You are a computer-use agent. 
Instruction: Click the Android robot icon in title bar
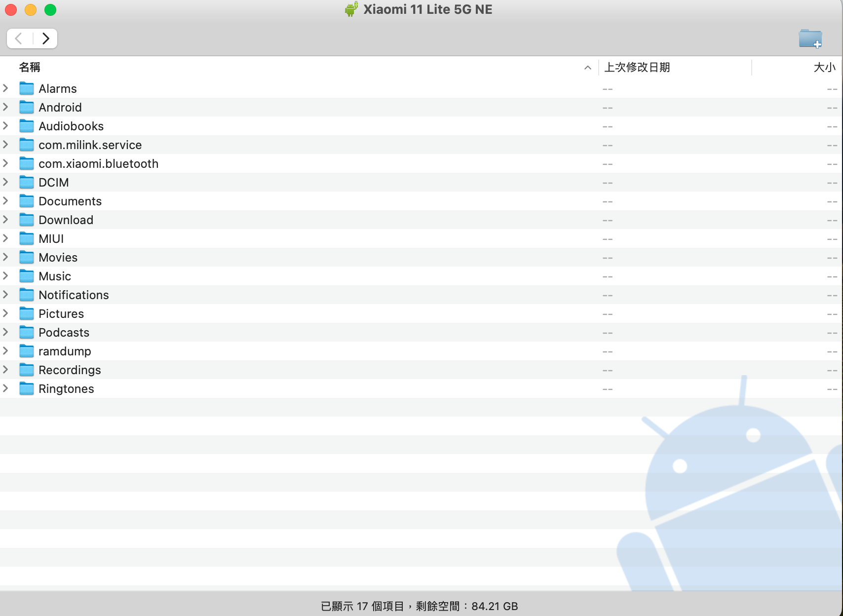click(351, 9)
